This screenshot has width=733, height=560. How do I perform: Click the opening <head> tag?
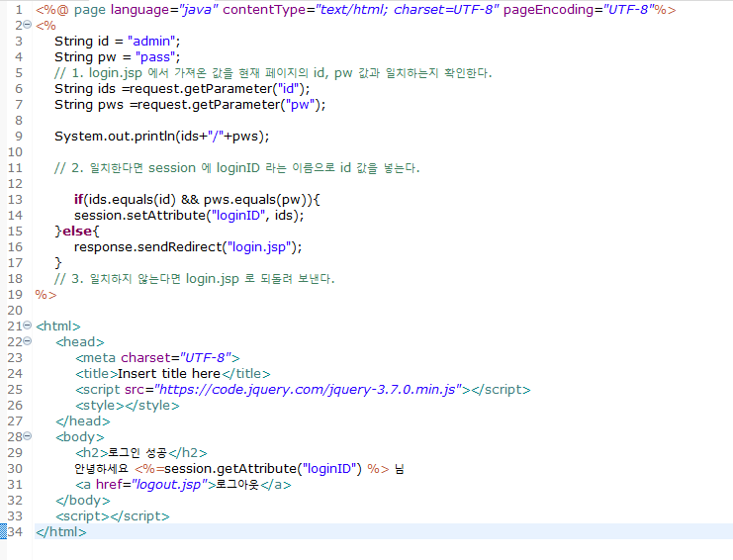80,342
